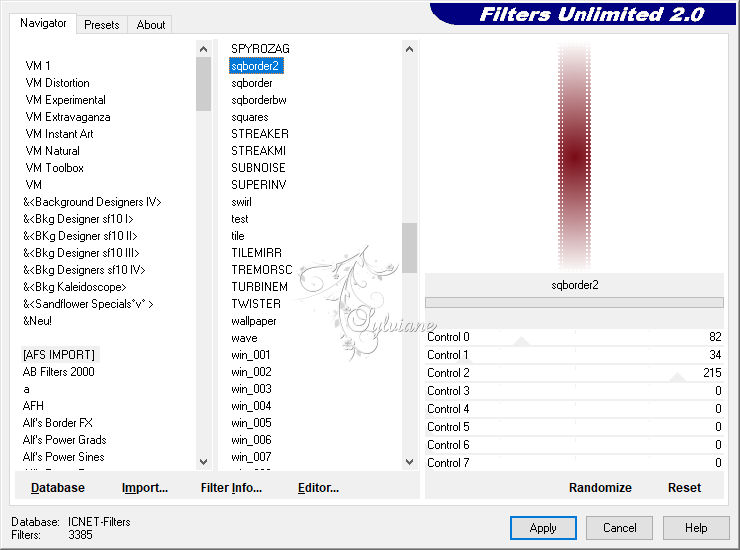Screen dimensions: 740x550
Task: Select Alf's Power Grads category
Action: click(x=64, y=440)
